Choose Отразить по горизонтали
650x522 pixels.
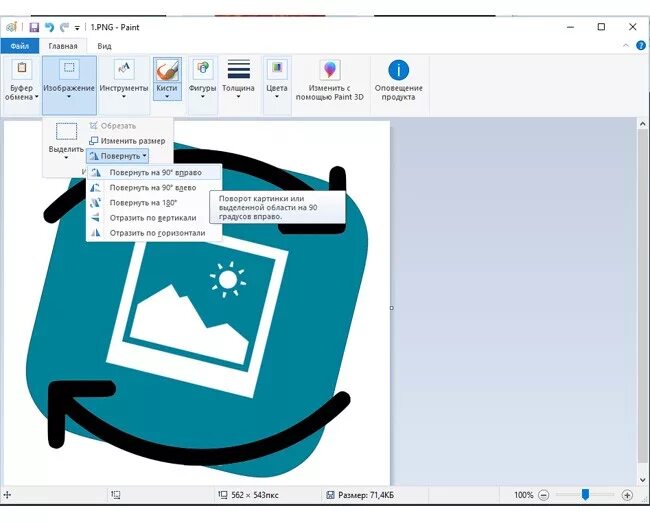click(154, 233)
